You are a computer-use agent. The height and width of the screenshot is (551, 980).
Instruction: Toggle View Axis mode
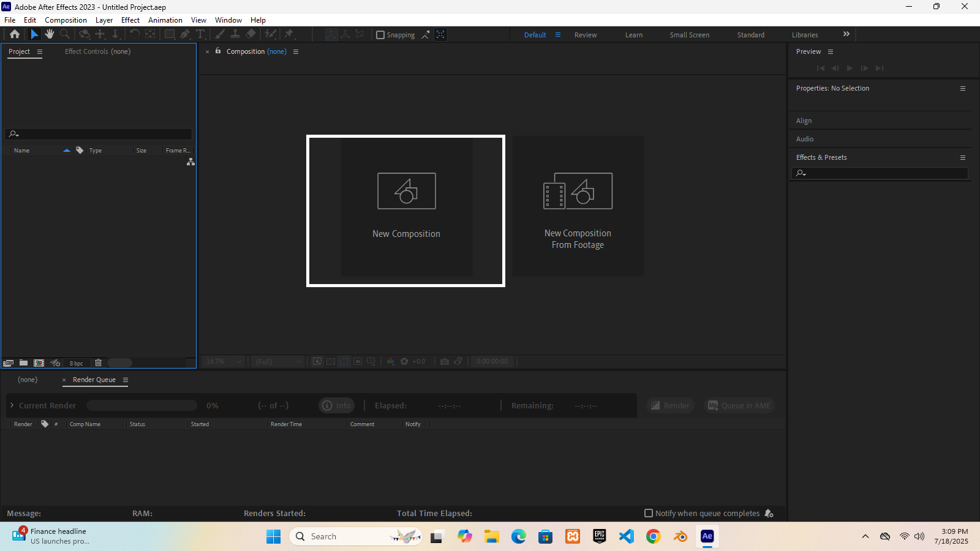coord(360,34)
